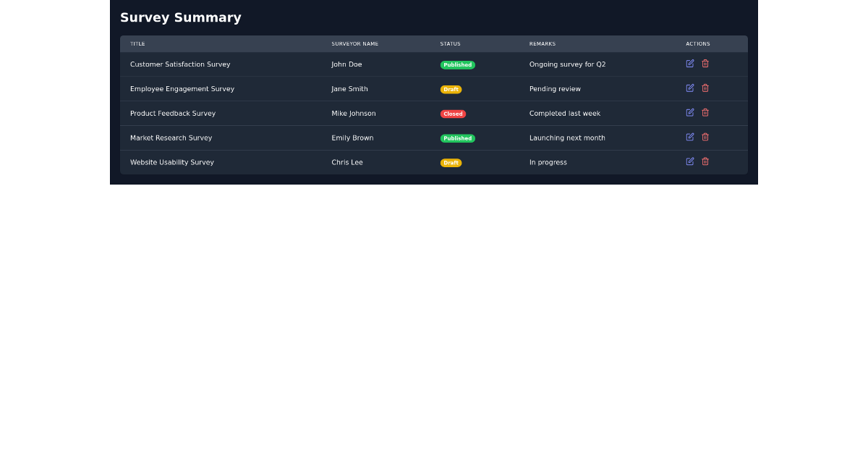Click the Closed status badge
This screenshot has height=456, width=868.
tap(453, 114)
